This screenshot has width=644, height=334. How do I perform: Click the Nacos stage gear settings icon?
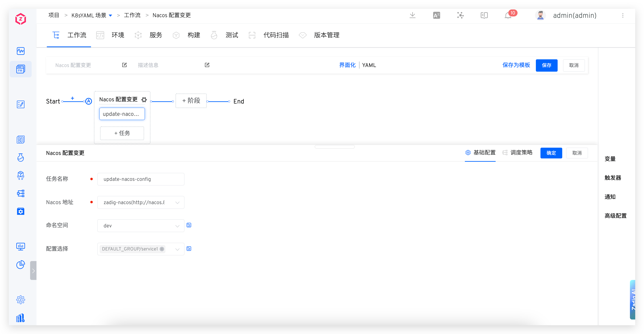point(144,100)
